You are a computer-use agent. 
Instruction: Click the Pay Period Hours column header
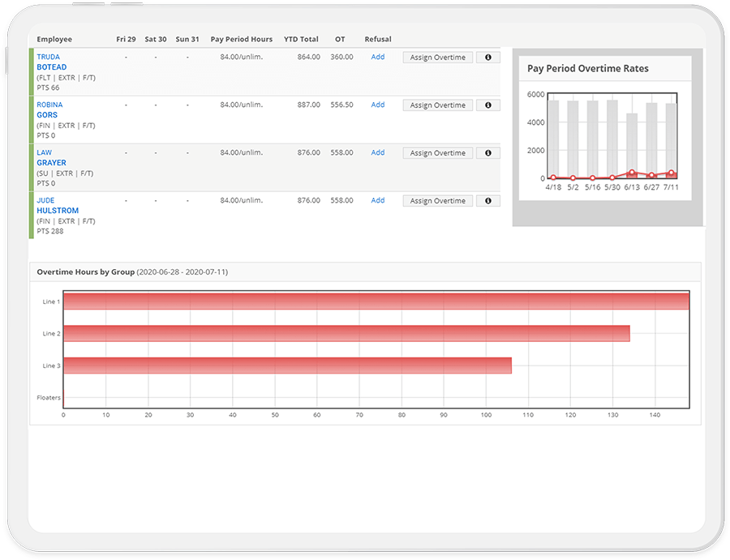241,39
